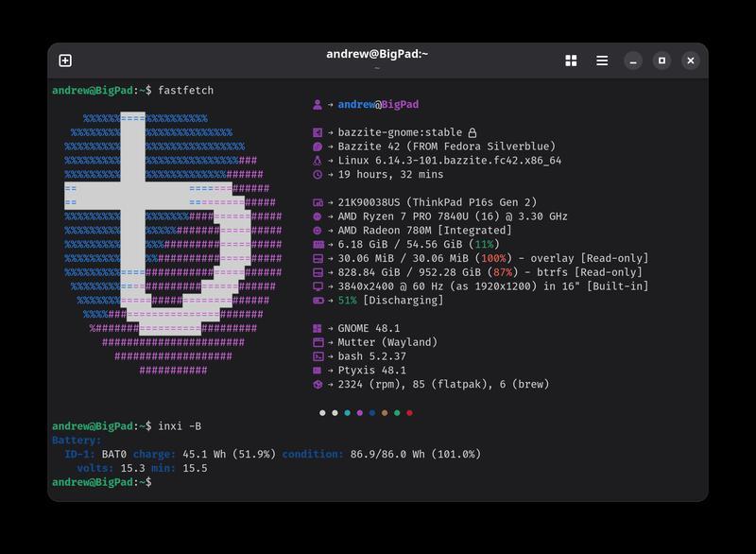The width and height of the screenshot is (756, 554).
Task: Click the user icon beside andrew@BigPad
Action: (318, 105)
